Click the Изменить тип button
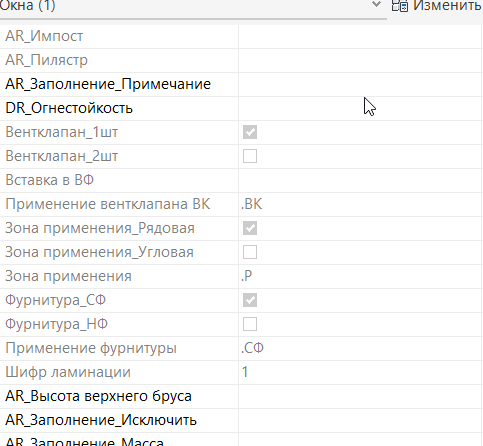 coord(437,6)
